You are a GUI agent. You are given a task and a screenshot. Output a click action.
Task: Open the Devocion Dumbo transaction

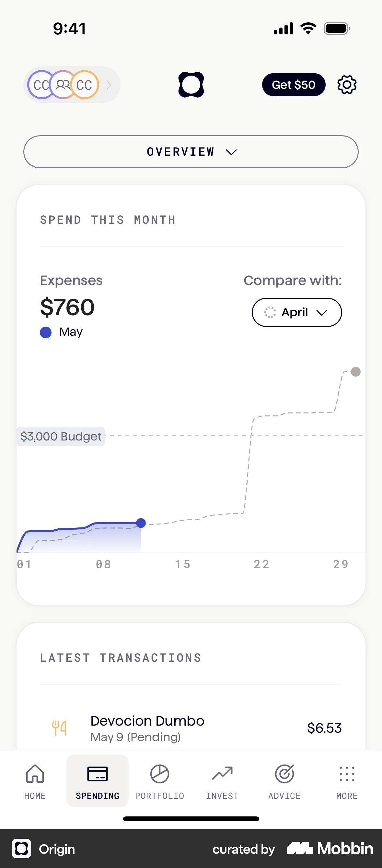pyautogui.click(x=191, y=728)
